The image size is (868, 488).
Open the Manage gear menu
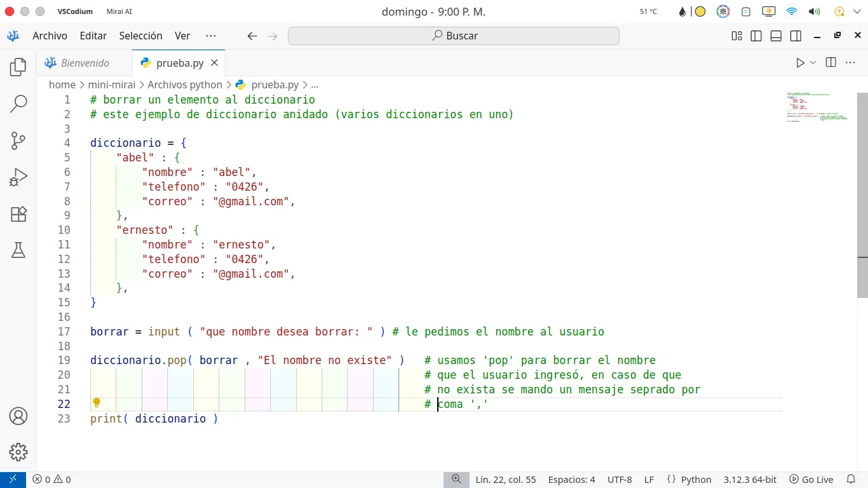click(x=18, y=452)
